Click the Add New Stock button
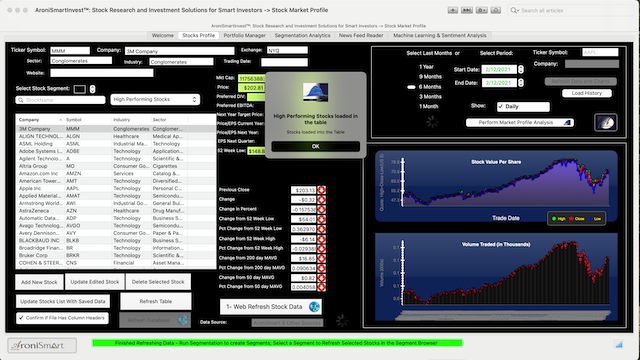Image resolution: width=640 pixels, height=360 pixels. 39,282
